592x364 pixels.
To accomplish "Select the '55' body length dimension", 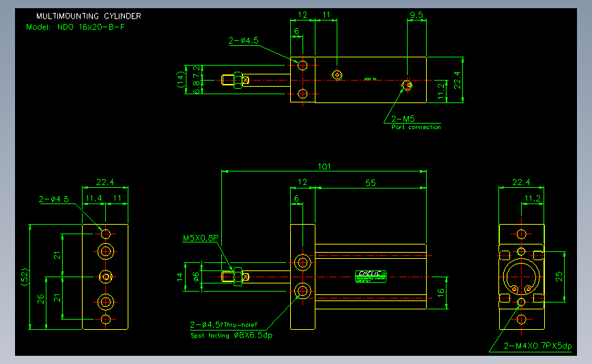I will point(370,183).
